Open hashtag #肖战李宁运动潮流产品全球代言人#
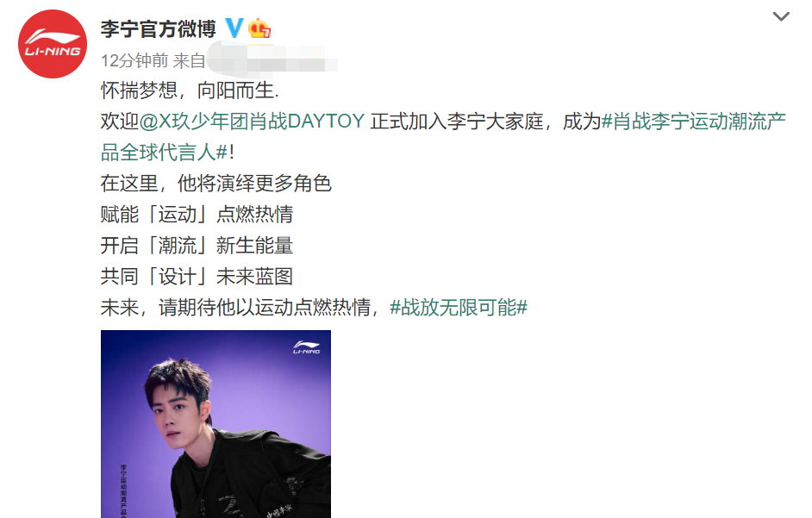The height and width of the screenshot is (518, 812). point(444,137)
